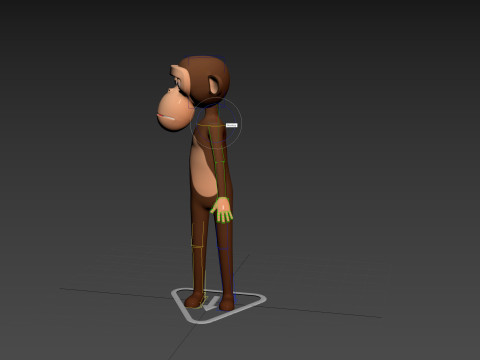Click the monkey's ear
This screenshot has height=360, width=480.
(213, 85)
